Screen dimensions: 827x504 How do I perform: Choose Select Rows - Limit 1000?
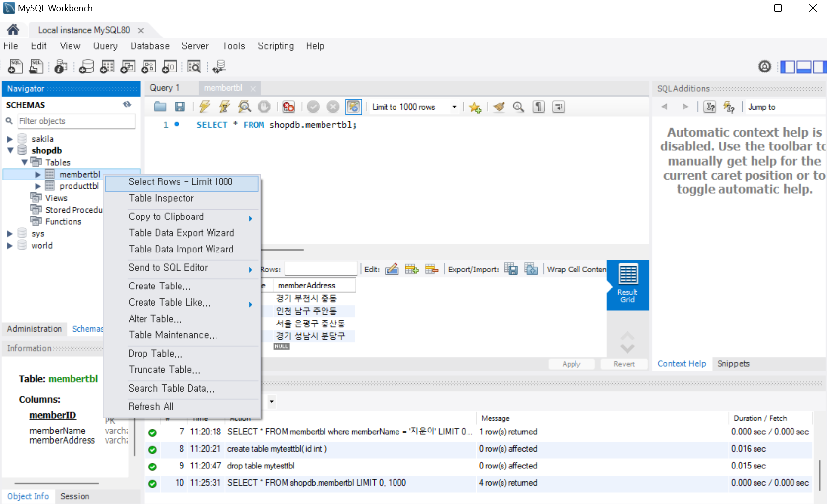tap(181, 182)
